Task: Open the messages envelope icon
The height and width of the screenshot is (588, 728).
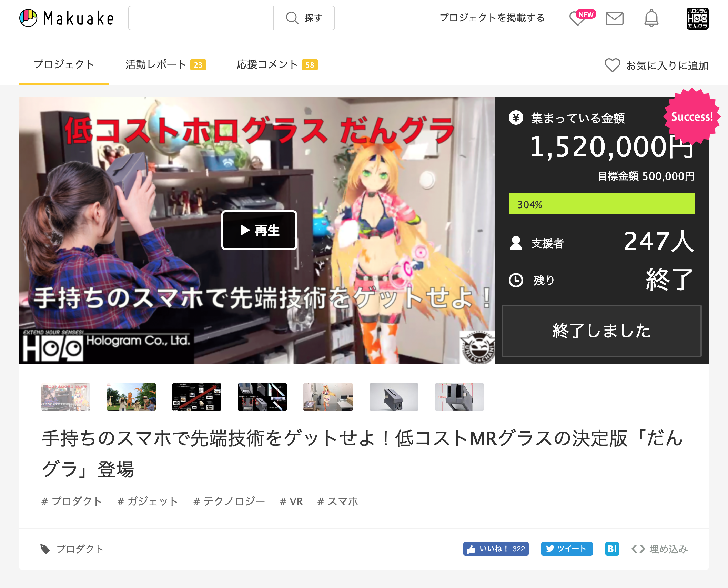Action: pyautogui.click(x=615, y=18)
